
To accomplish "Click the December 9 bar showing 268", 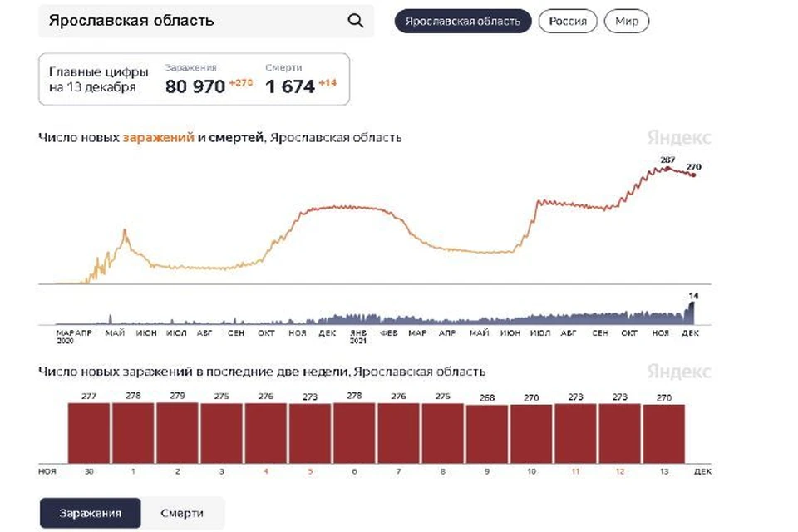I will tap(486, 434).
